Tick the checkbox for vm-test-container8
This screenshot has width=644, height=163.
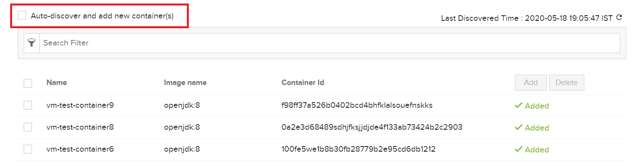click(28, 127)
